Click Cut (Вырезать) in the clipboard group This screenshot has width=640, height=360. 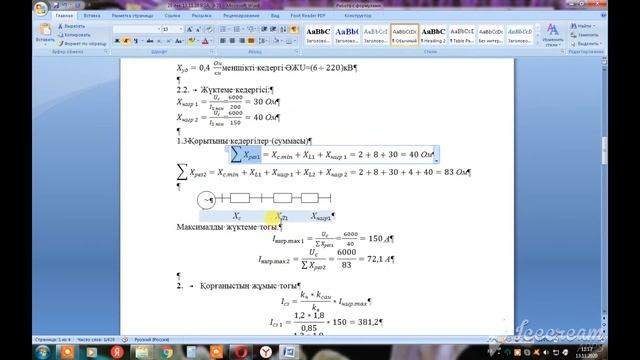click(x=71, y=26)
